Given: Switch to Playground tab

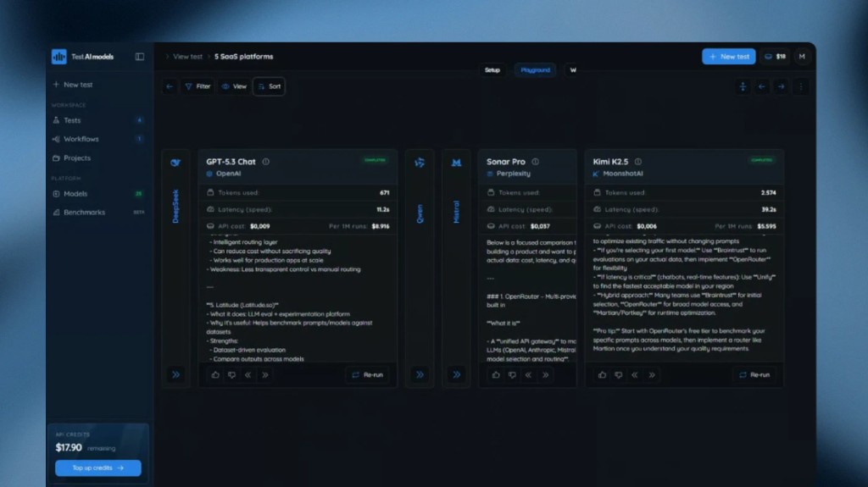Looking at the screenshot, I should click(535, 70).
